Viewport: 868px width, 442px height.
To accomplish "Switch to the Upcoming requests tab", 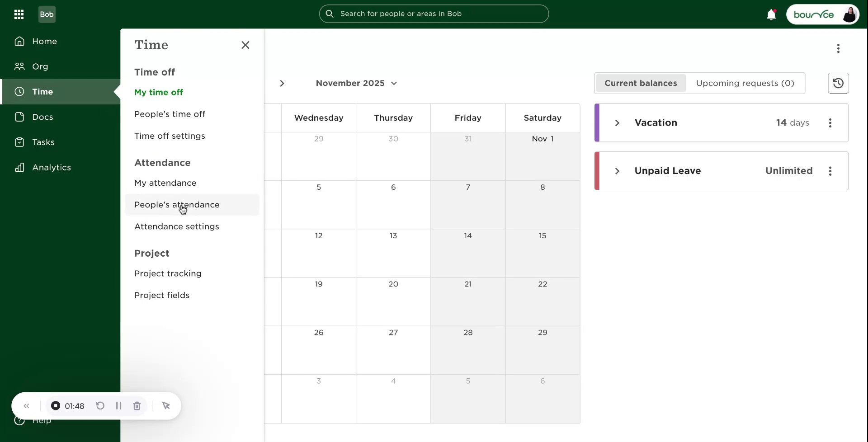I will (x=745, y=83).
